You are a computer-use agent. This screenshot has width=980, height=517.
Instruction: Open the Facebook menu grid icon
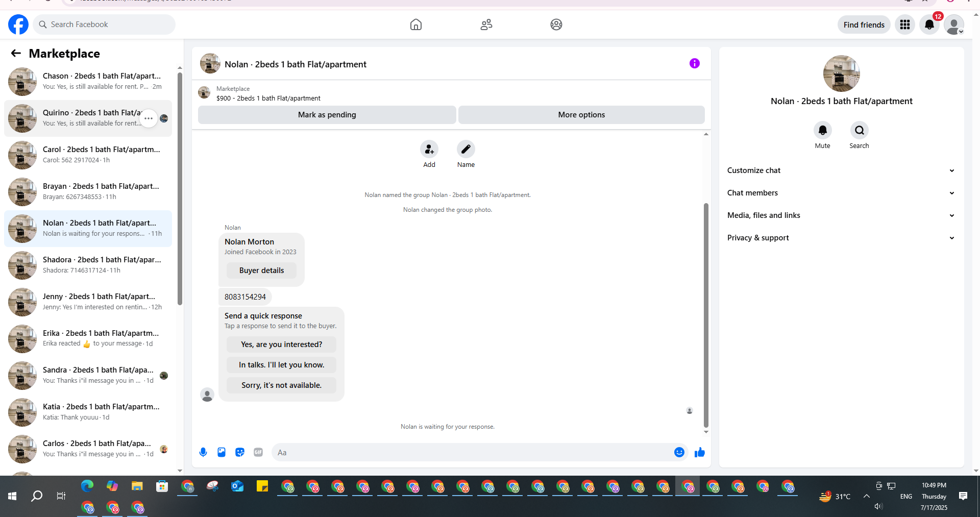click(905, 24)
